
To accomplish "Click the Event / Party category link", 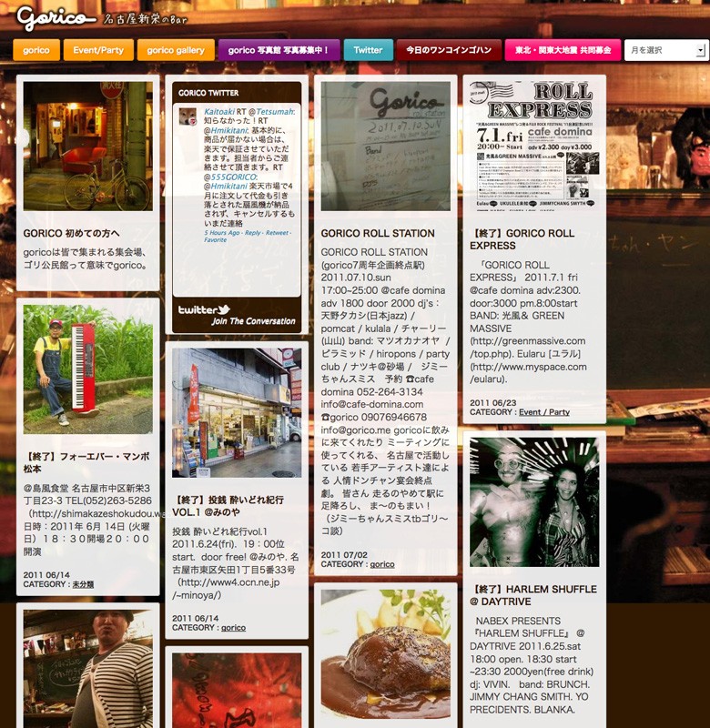I will [x=543, y=412].
